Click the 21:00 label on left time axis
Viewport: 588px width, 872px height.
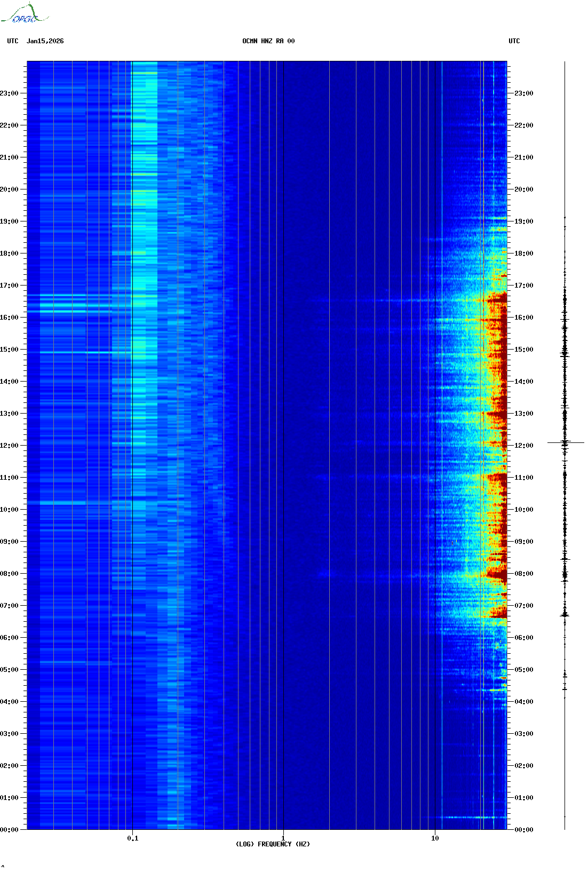point(9,157)
